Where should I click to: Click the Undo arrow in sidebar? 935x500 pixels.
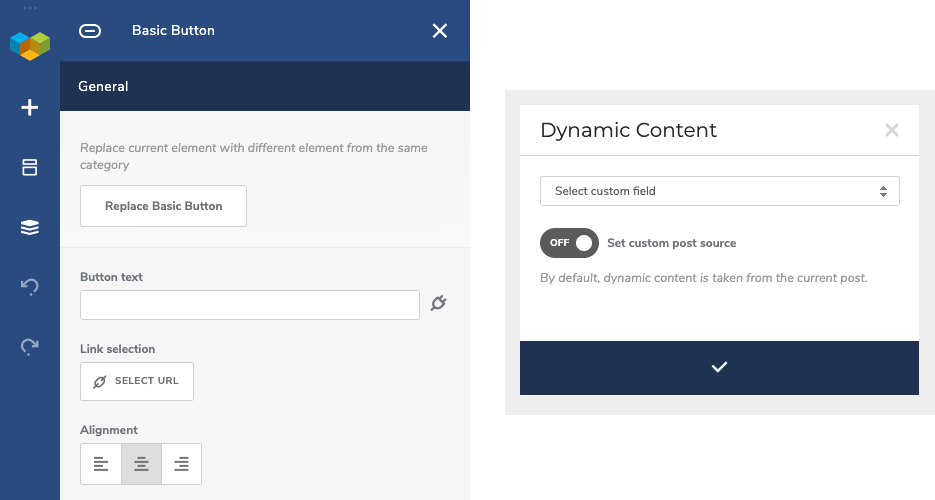(x=30, y=287)
